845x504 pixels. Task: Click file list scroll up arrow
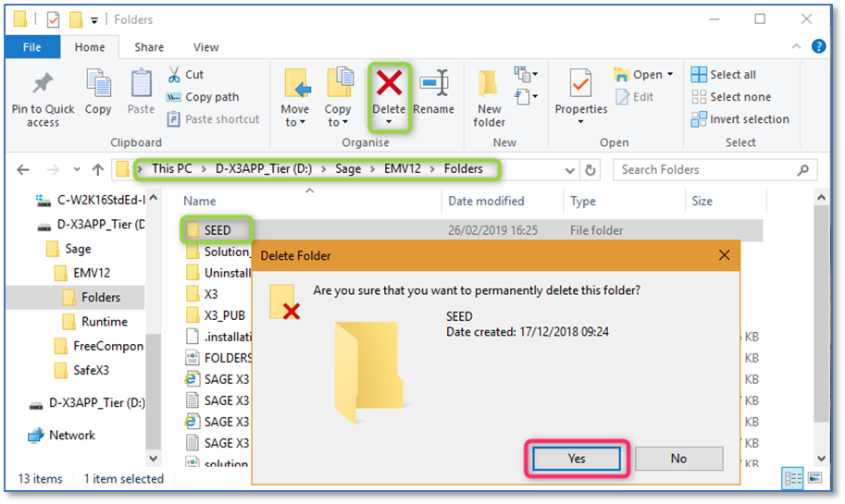[821, 198]
